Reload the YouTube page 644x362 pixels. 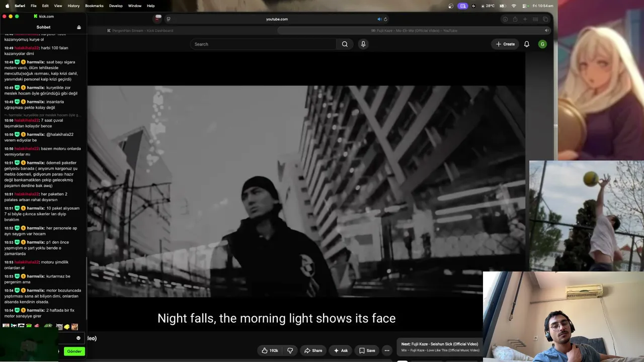tap(385, 19)
